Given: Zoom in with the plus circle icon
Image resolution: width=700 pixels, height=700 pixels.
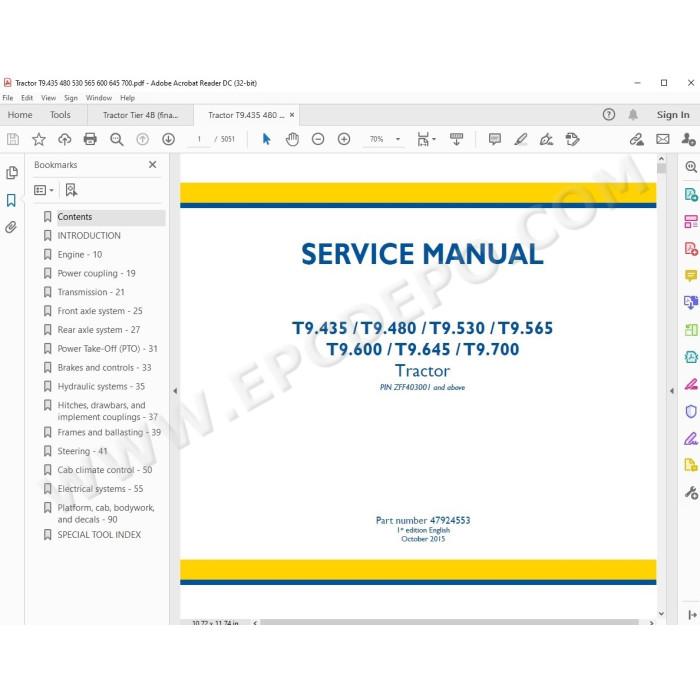Looking at the screenshot, I should [344, 139].
